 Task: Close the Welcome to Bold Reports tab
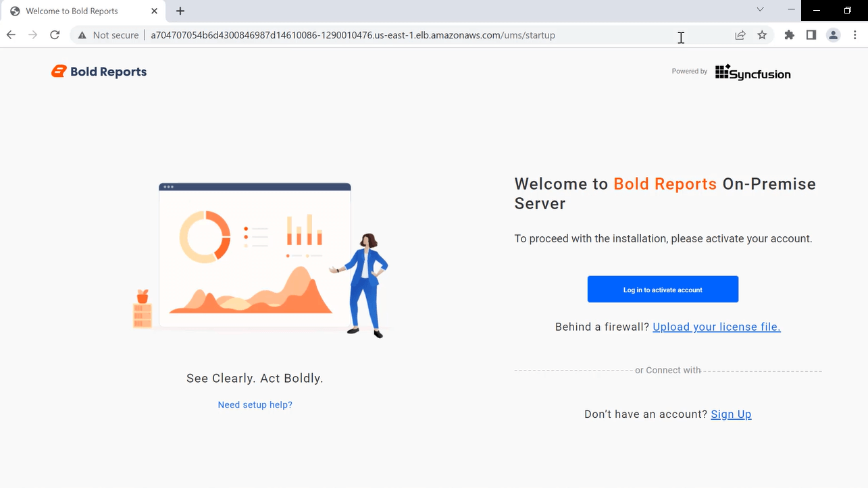click(154, 11)
